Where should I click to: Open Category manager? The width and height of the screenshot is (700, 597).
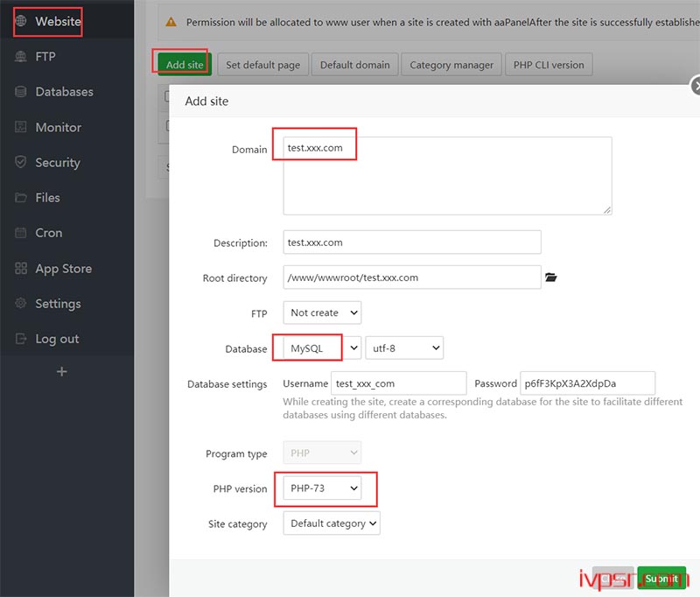[451, 65]
